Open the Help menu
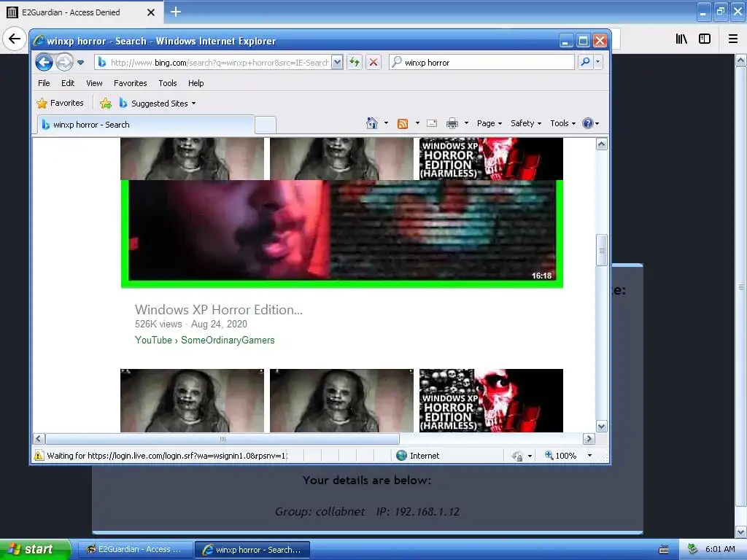The image size is (747, 560). [196, 83]
